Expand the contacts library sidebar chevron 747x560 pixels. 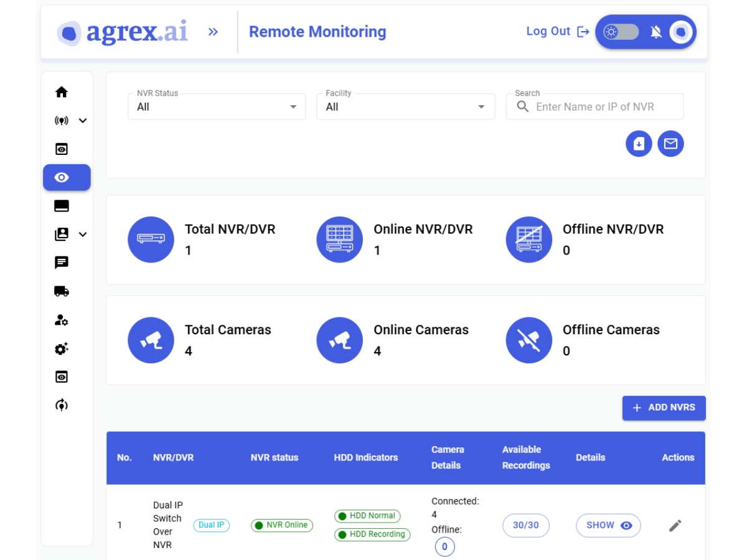83,235
